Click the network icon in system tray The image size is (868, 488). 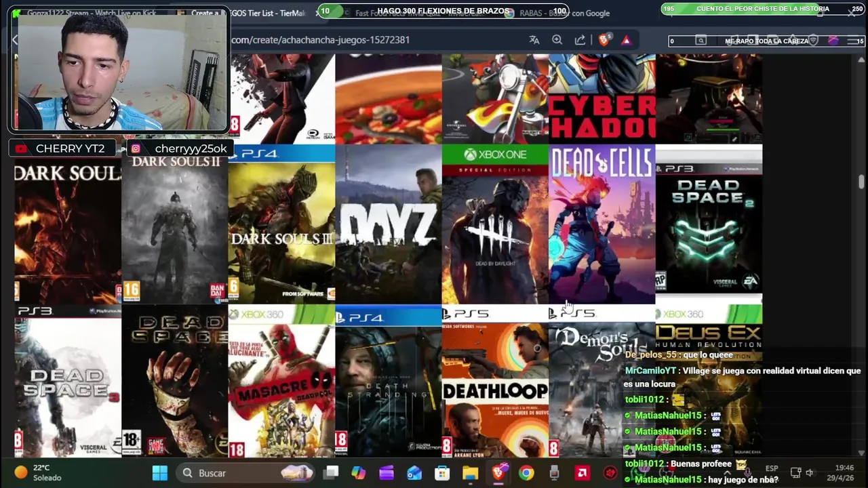pyautogui.click(x=795, y=472)
